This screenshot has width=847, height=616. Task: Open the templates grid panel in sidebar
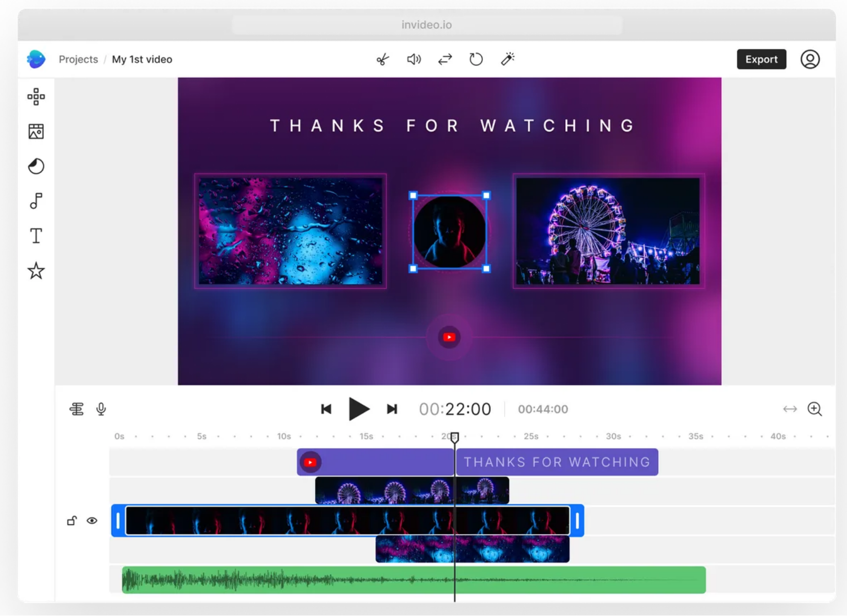coord(36,97)
